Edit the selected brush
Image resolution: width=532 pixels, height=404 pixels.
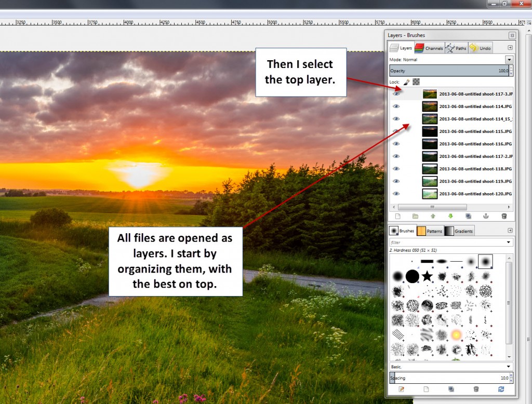tap(402, 389)
